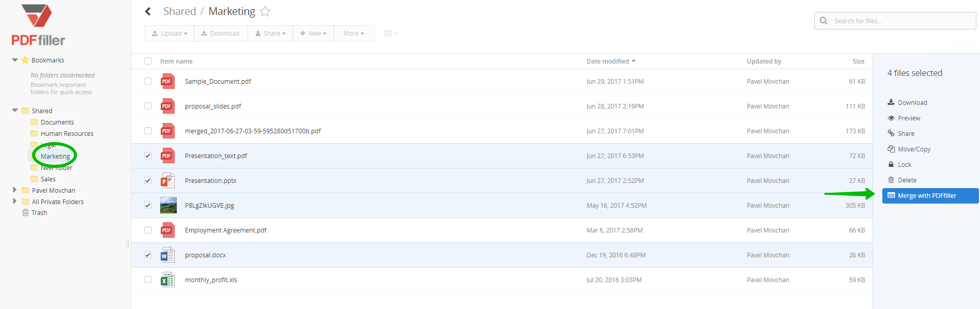Click the Delete trash icon in right panel

coord(891,180)
